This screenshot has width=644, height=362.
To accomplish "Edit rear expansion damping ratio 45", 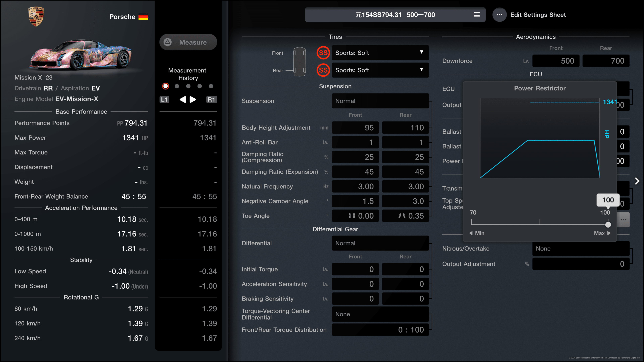I will click(x=405, y=172).
